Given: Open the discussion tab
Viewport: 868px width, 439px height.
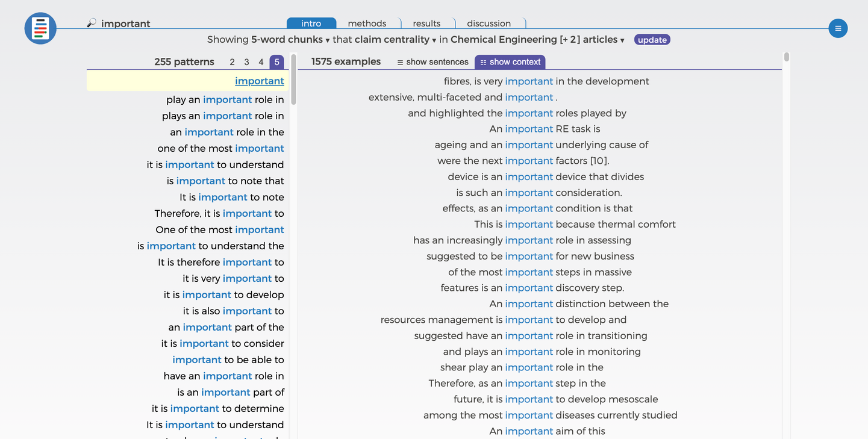Looking at the screenshot, I should point(489,23).
